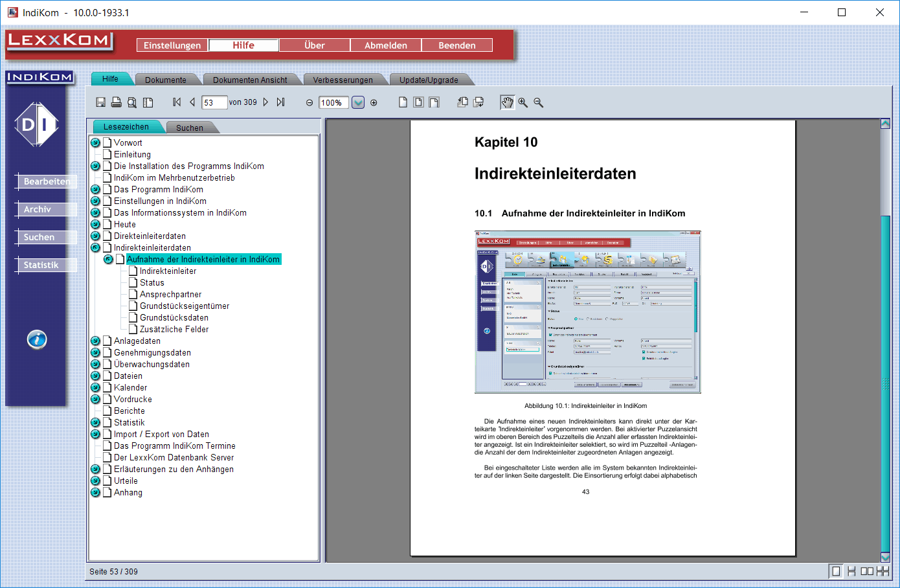900x588 pixels.
Task: Click the Archiv sidebar button
Action: (x=46, y=209)
